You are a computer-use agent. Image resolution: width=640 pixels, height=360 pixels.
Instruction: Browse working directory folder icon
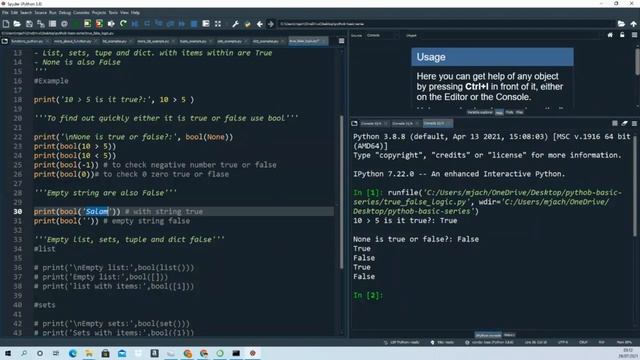coord(621,24)
